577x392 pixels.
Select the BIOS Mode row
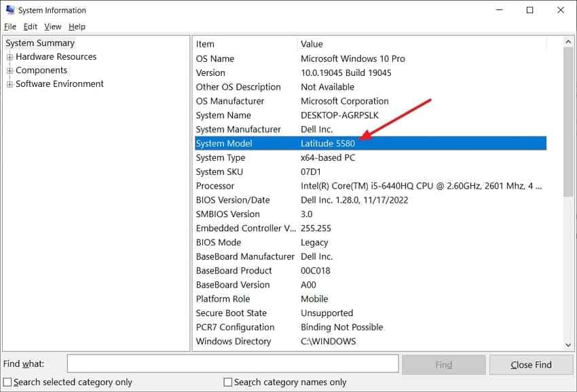371,242
